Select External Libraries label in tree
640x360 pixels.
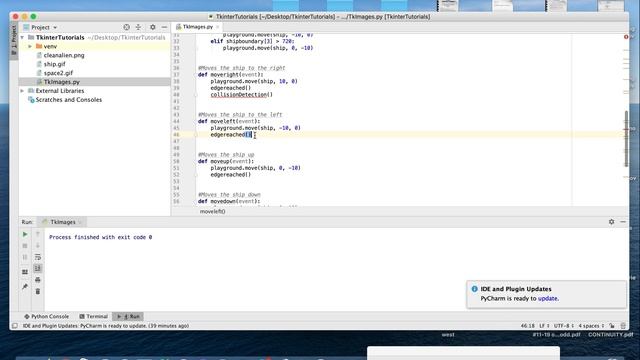pos(60,91)
